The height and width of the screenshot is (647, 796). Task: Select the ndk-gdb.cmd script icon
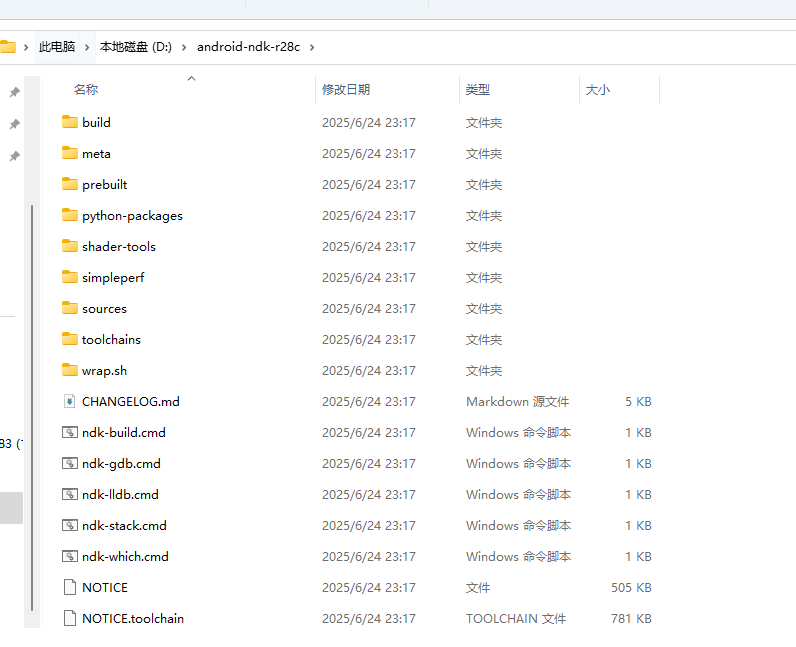pyautogui.click(x=70, y=463)
